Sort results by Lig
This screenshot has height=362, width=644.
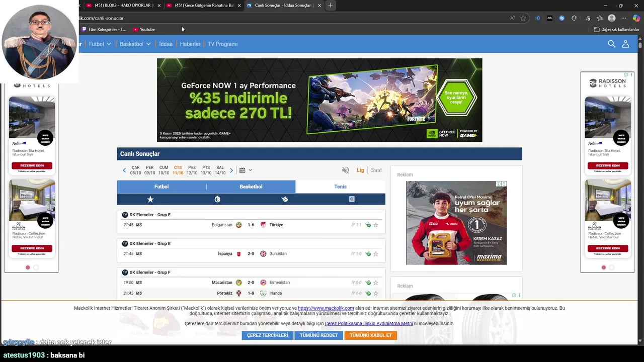[360, 170]
